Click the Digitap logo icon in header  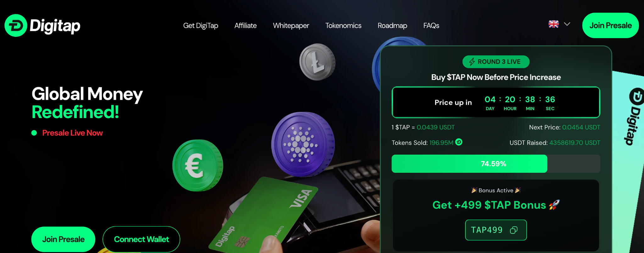(16, 25)
